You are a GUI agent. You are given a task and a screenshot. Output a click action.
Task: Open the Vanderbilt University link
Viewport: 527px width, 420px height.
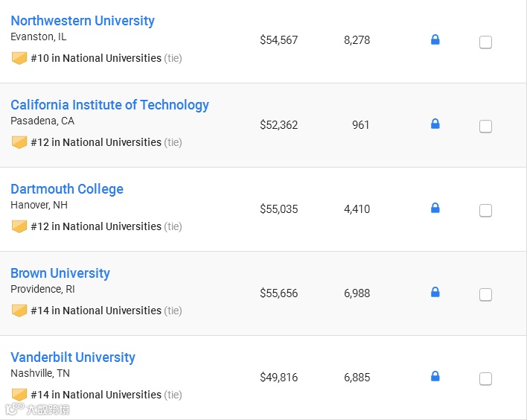pos(73,357)
